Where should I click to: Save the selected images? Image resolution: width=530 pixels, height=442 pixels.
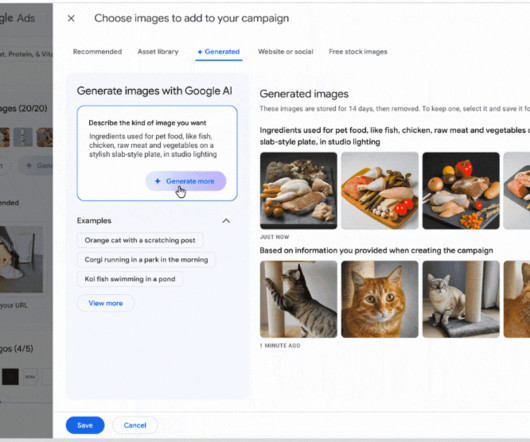pyautogui.click(x=85, y=425)
